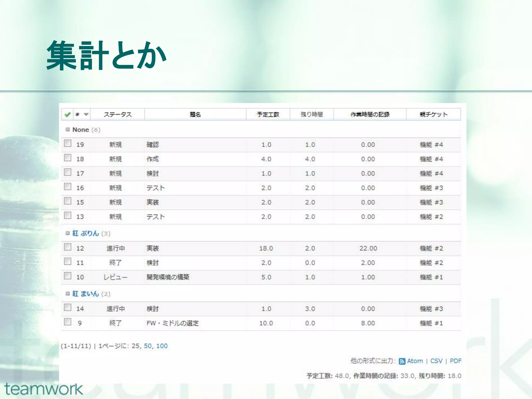Collapse the 紅 ぷりん group
The image size is (532, 399).
click(68, 233)
